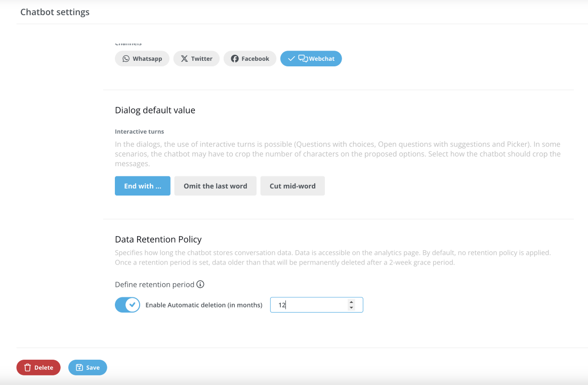Click the 'Data Retention Policy' heading
The width and height of the screenshot is (588, 385).
click(158, 240)
